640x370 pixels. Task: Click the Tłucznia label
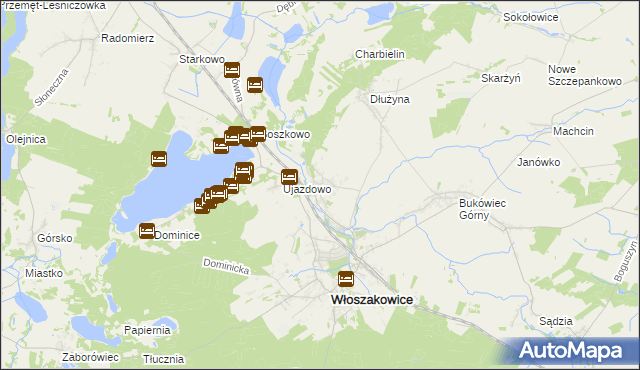click(x=164, y=359)
